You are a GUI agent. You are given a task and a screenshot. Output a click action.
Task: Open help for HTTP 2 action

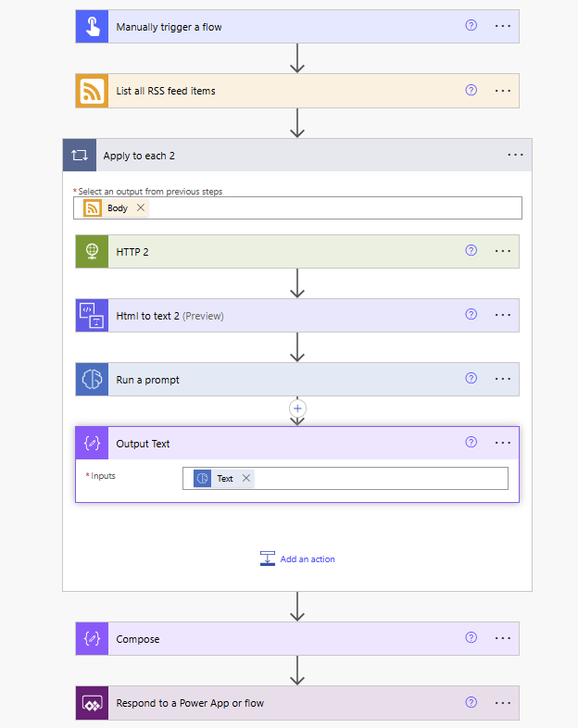click(x=471, y=251)
